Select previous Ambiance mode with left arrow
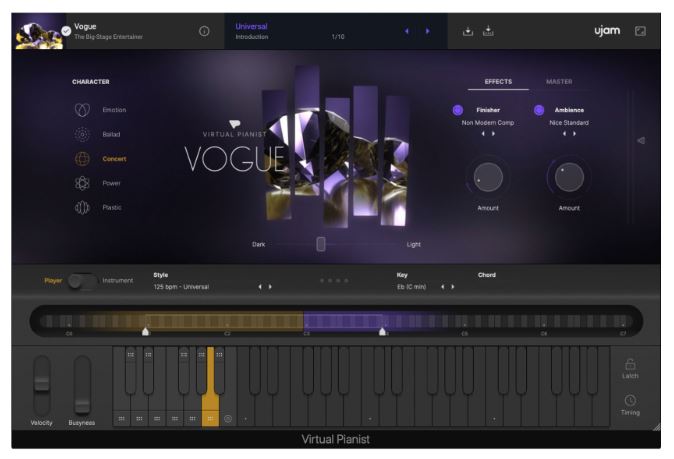Viewport: 674px width, 459px height. click(x=564, y=134)
